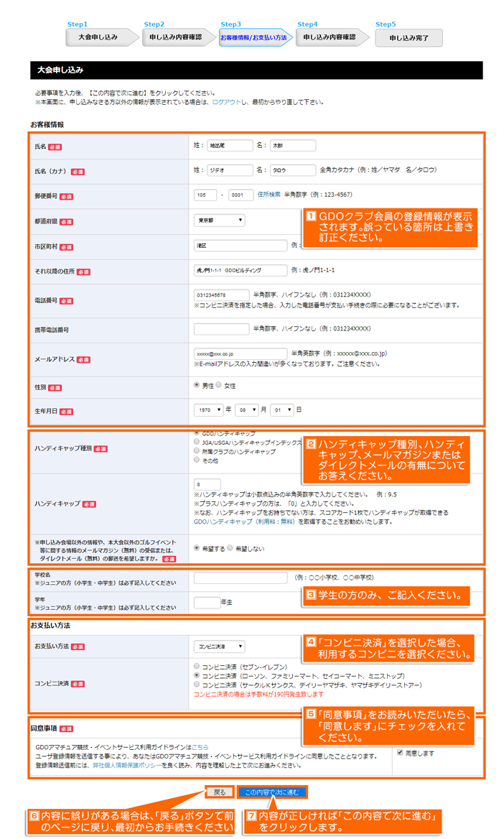Image resolution: width=504 pixels, height=839 pixels.
Task: Click the 住所検索 link
Action: point(269,195)
